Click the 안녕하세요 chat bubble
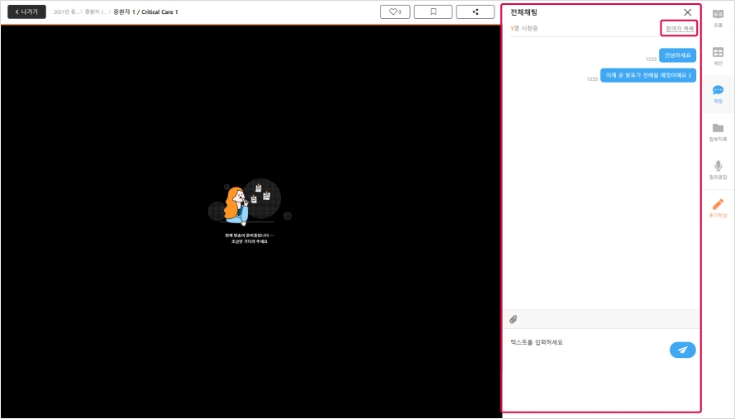The width and height of the screenshot is (735, 419). point(677,55)
